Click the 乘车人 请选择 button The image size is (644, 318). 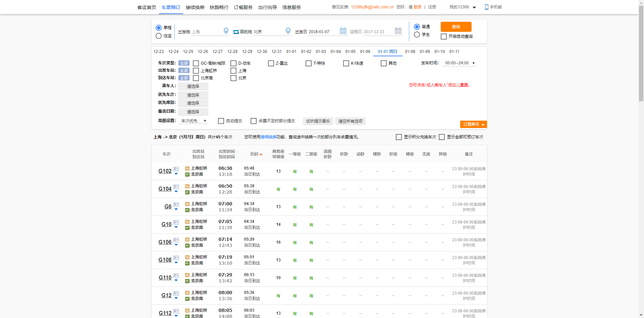coord(193,86)
